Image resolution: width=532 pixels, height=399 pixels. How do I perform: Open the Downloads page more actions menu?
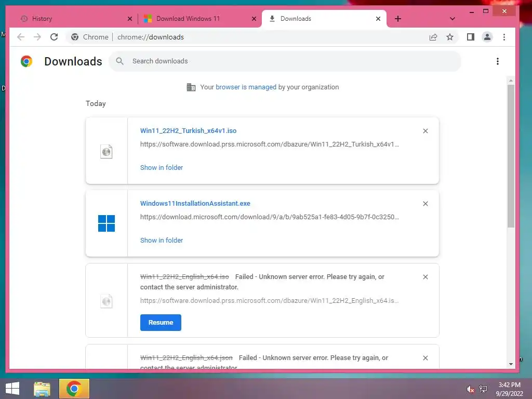click(x=497, y=61)
